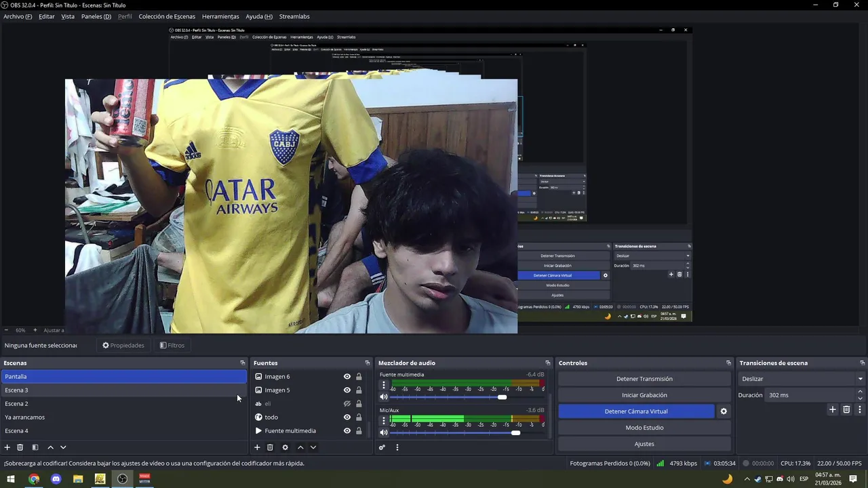Click Detener Cámara Virtual button

pos(636,411)
